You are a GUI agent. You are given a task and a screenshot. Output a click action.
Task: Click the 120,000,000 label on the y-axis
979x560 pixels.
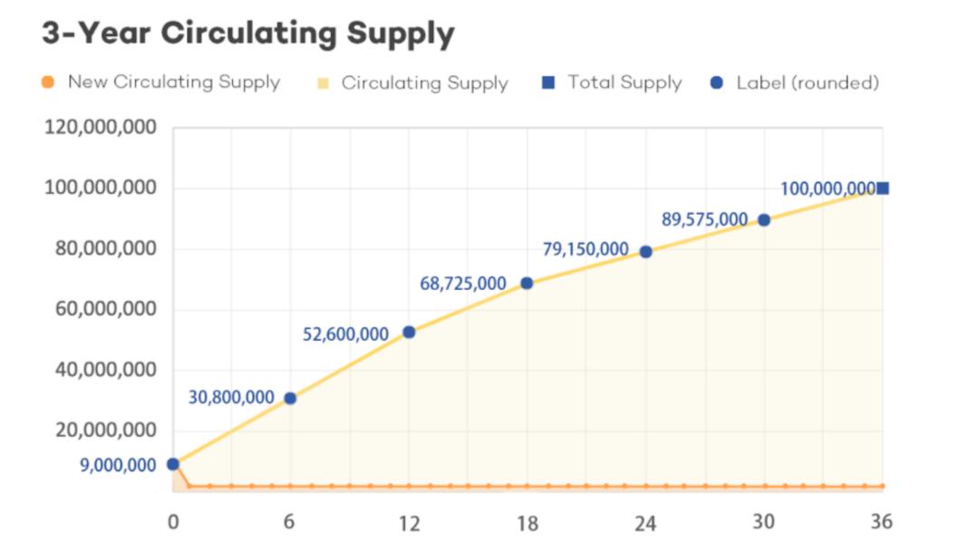(x=100, y=128)
